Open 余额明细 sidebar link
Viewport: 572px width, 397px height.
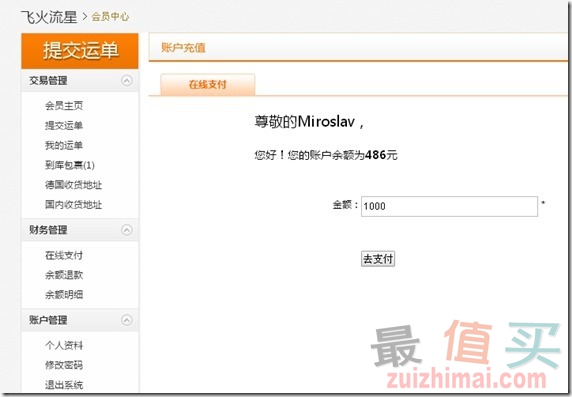pyautogui.click(x=64, y=294)
